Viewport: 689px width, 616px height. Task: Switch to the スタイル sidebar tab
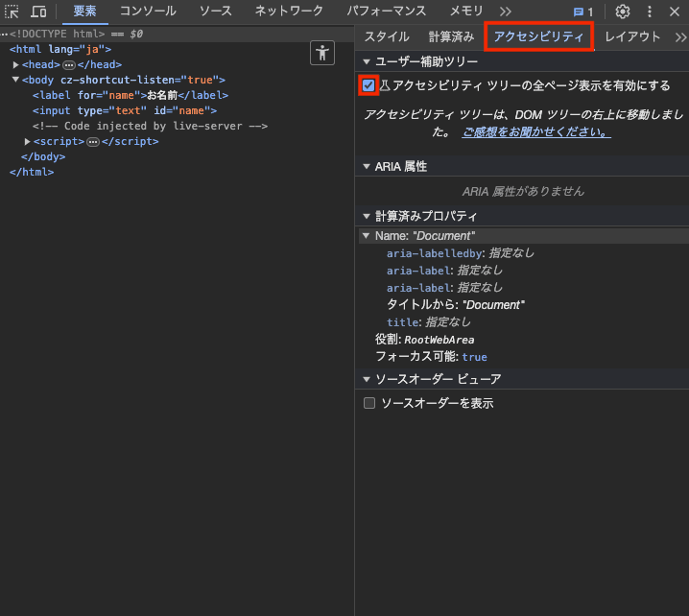[387, 37]
